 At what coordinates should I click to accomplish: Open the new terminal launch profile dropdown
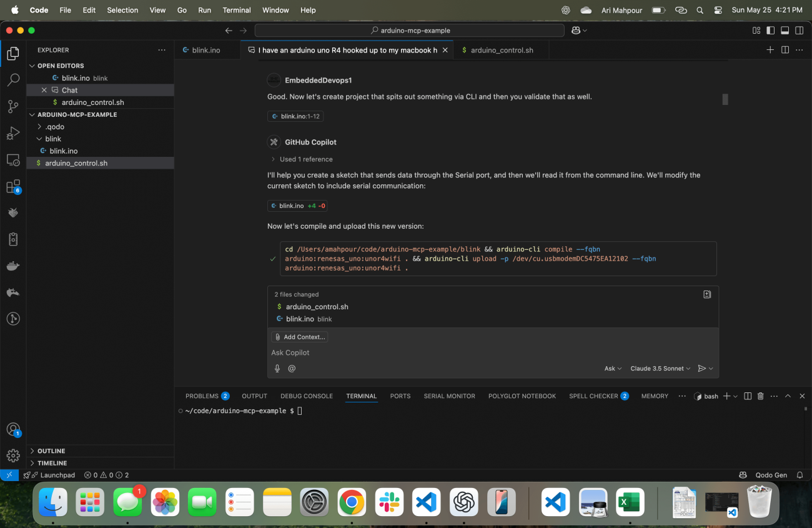(x=735, y=396)
